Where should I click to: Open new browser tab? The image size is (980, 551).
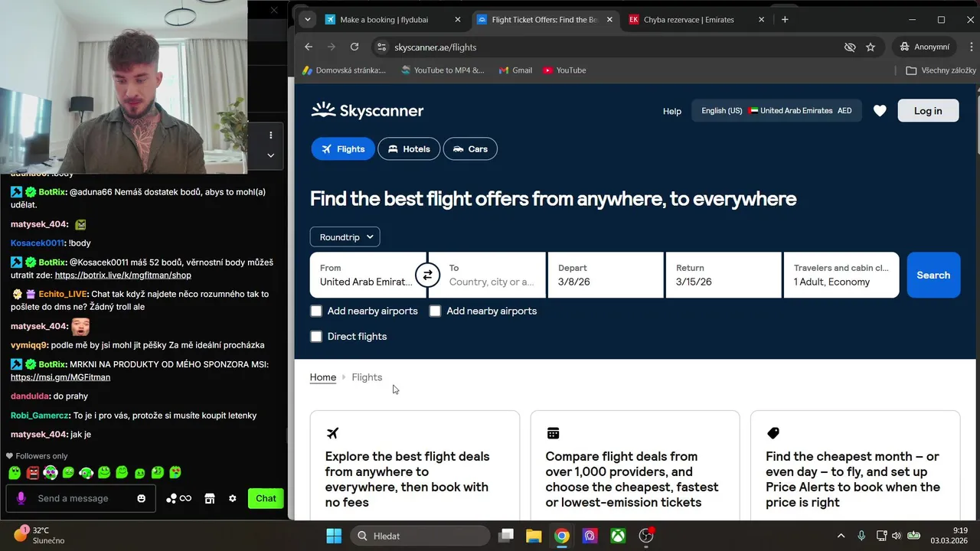785,19
